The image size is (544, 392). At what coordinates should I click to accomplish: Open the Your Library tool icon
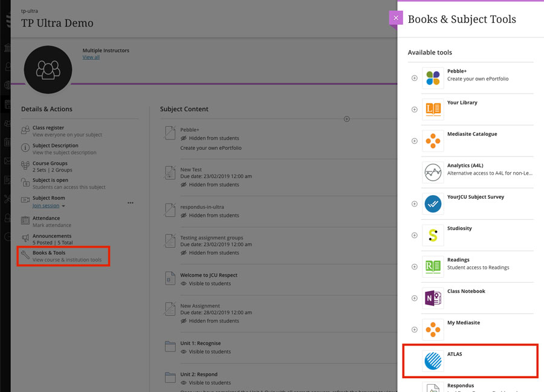click(x=433, y=109)
